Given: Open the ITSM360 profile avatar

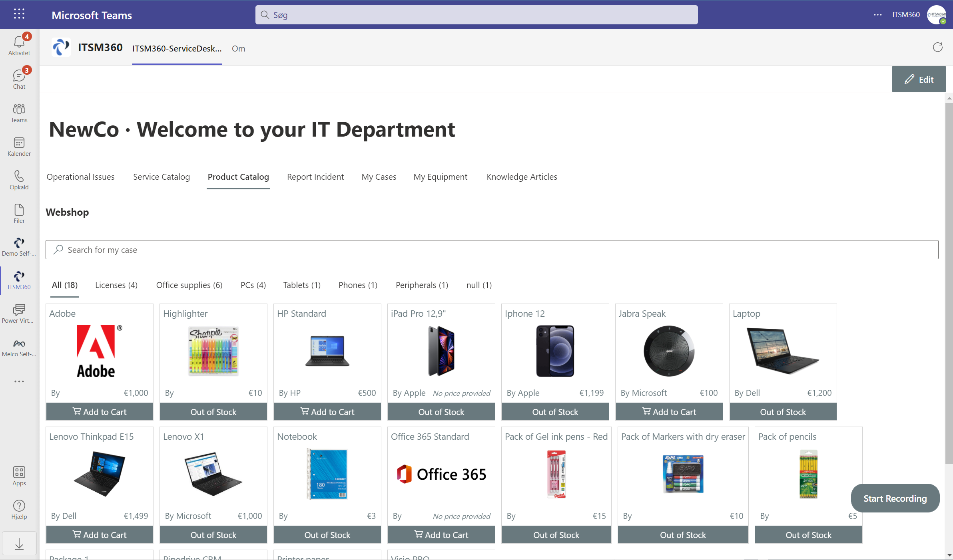Looking at the screenshot, I should coord(937,15).
